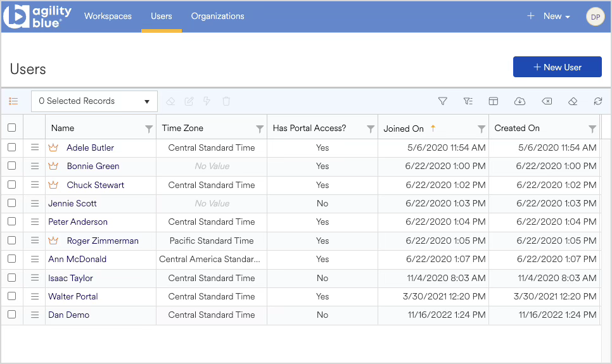Open the column chooser icon
Viewport: 612px width, 364px height.
pyautogui.click(x=494, y=101)
